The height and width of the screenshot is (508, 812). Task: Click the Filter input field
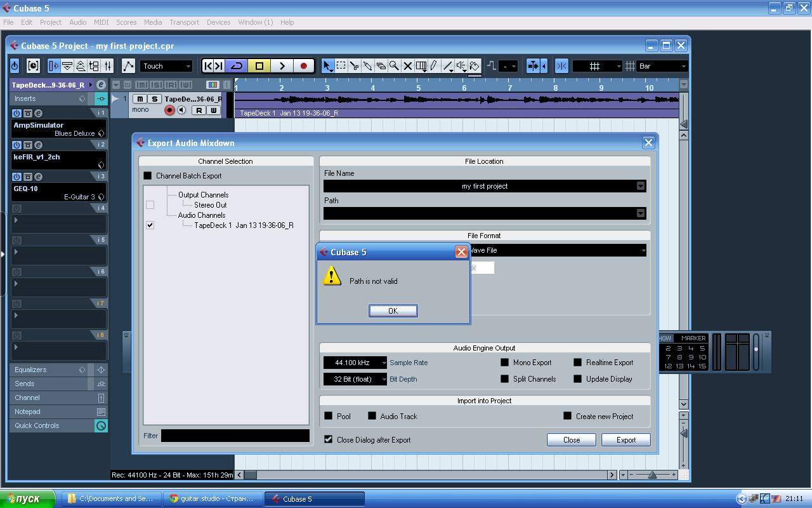[235, 436]
